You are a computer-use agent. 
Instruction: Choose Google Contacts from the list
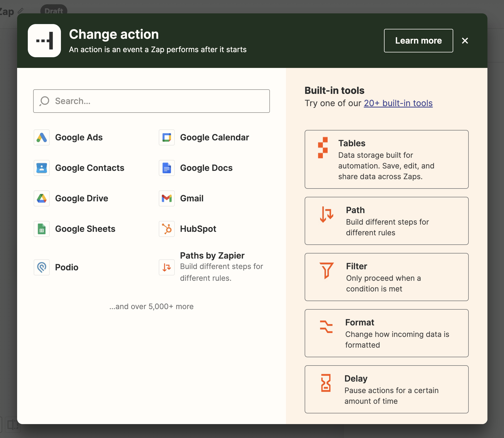tap(90, 168)
